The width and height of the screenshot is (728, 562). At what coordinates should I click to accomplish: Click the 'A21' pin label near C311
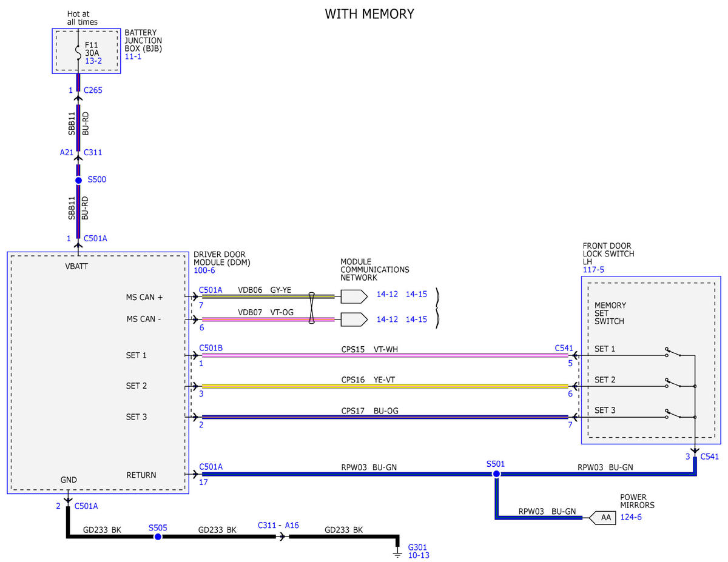point(67,153)
